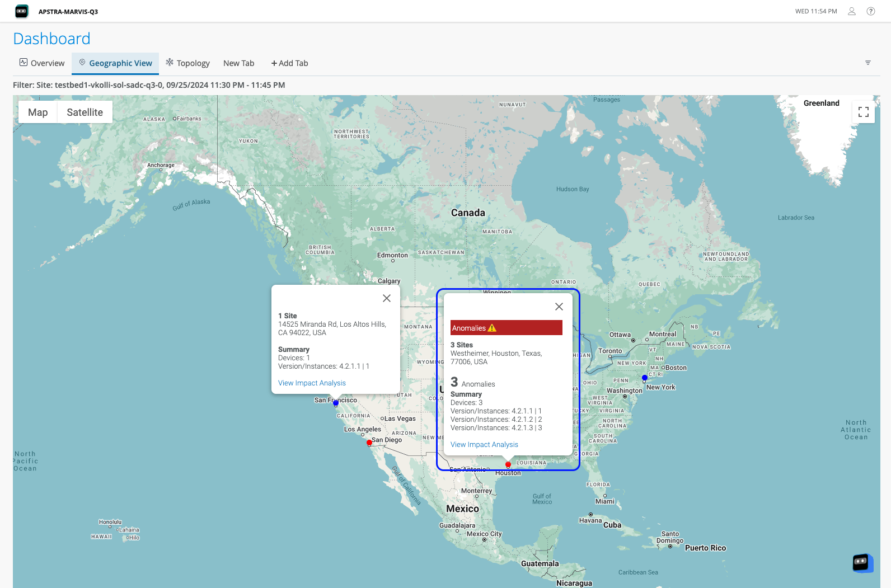Switch map to Satellite view

click(85, 112)
